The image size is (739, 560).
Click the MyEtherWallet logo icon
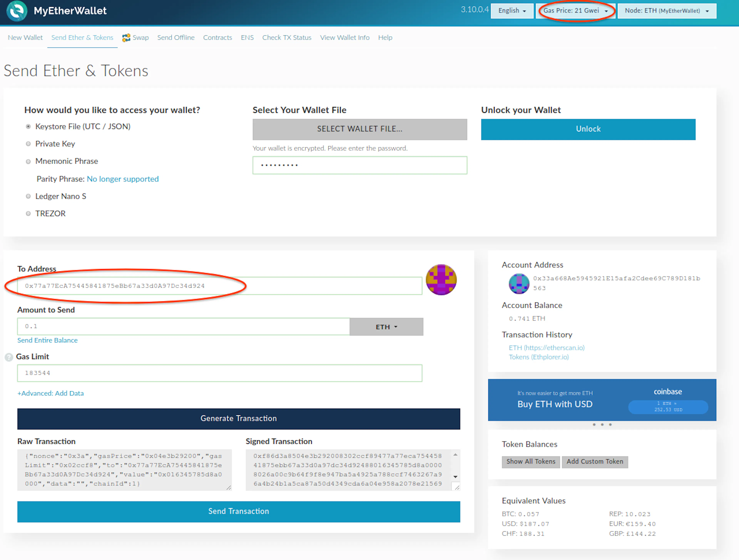(x=17, y=11)
